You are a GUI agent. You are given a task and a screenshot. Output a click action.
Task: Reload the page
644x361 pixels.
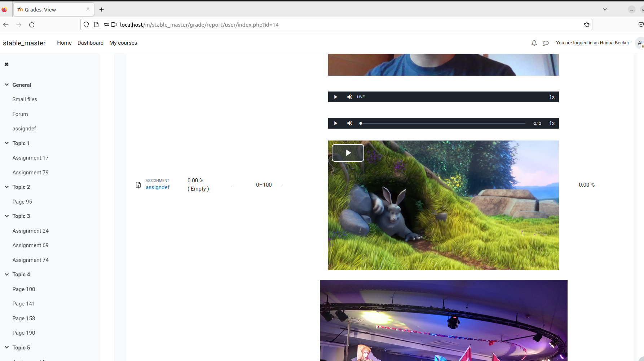pos(32,24)
